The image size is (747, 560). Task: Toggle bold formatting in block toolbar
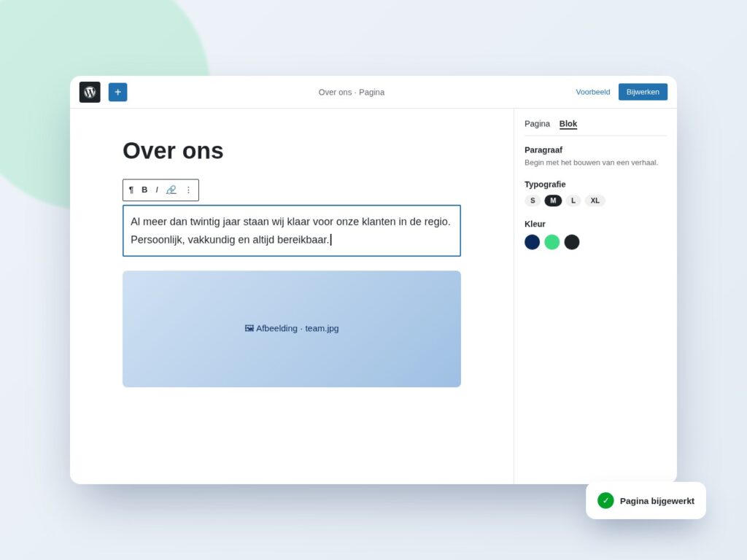tap(144, 190)
